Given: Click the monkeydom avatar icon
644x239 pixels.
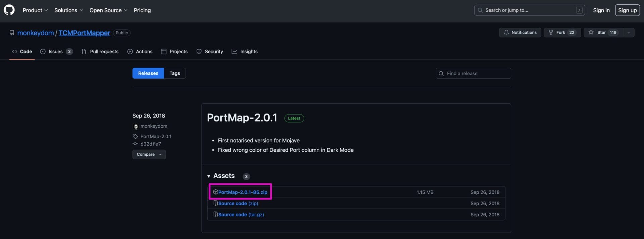Looking at the screenshot, I should tap(136, 127).
